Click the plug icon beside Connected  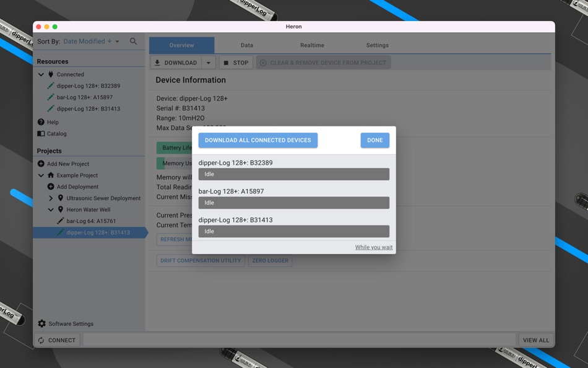[x=51, y=74]
